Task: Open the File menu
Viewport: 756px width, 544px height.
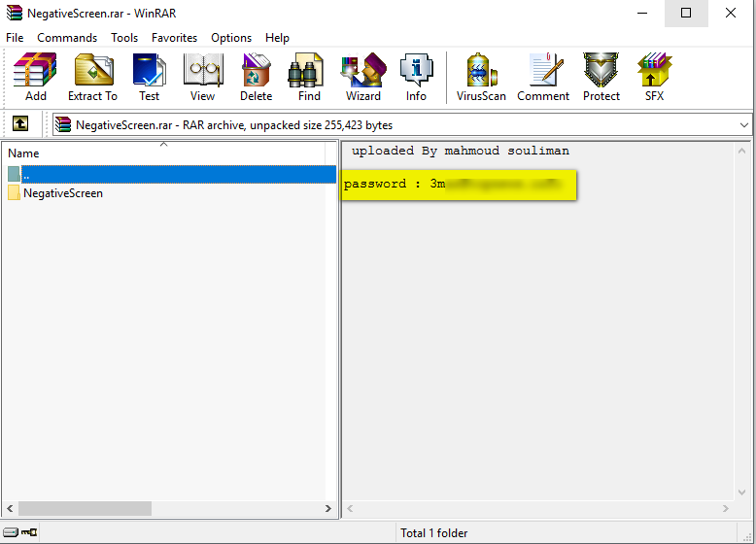Action: [15, 38]
